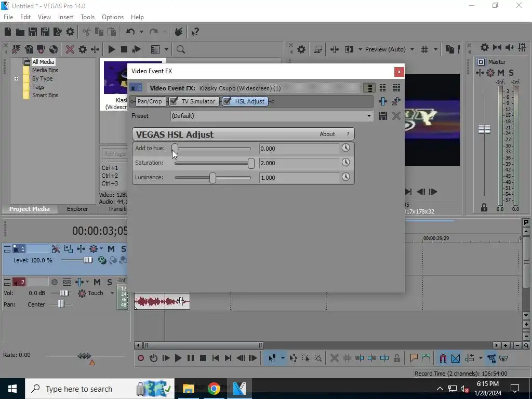The width and height of the screenshot is (532, 399).
Task: Toggle the TV Simulator effect checkbox
Action: pyautogui.click(x=174, y=101)
